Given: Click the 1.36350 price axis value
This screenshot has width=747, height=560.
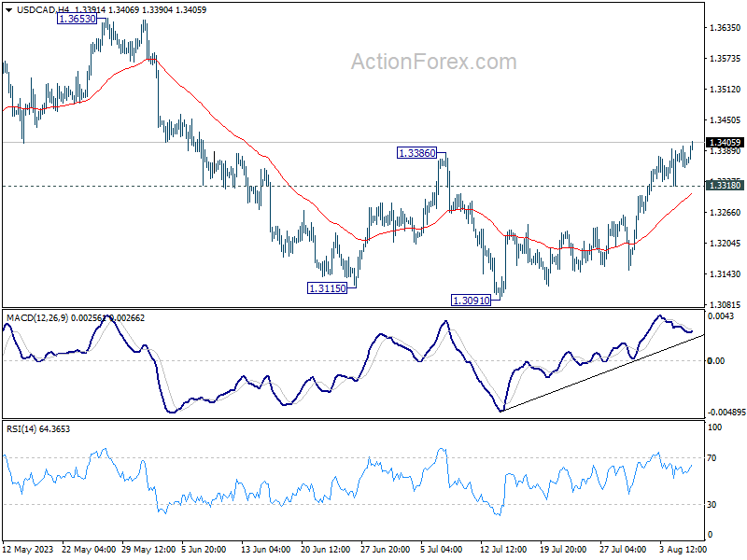Looking at the screenshot, I should point(726,28).
